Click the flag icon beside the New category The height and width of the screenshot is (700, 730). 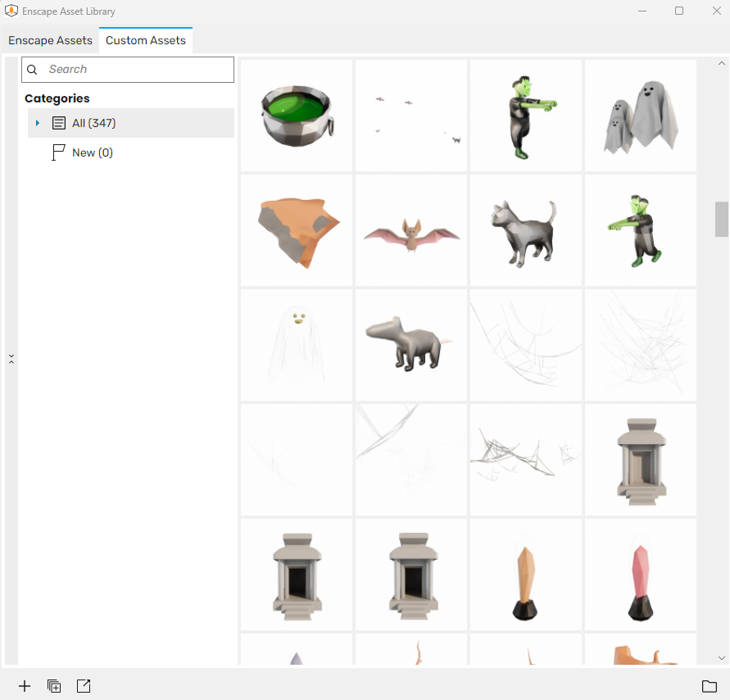click(57, 152)
